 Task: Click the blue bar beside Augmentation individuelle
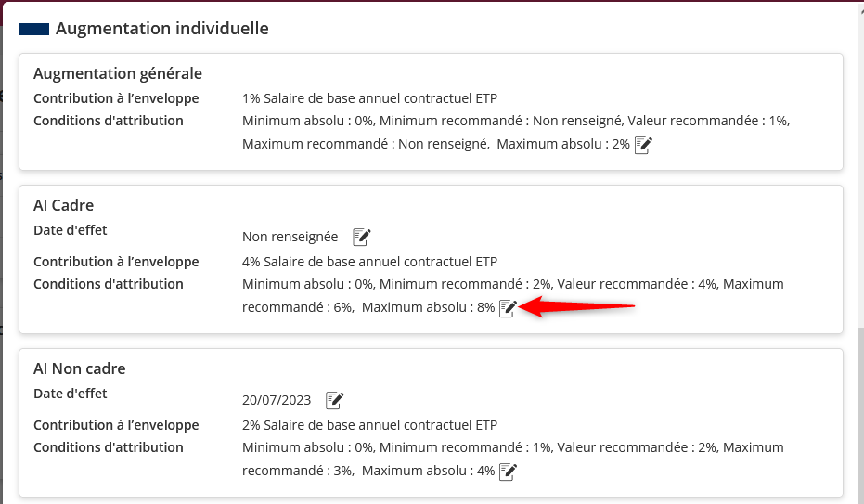(33, 29)
